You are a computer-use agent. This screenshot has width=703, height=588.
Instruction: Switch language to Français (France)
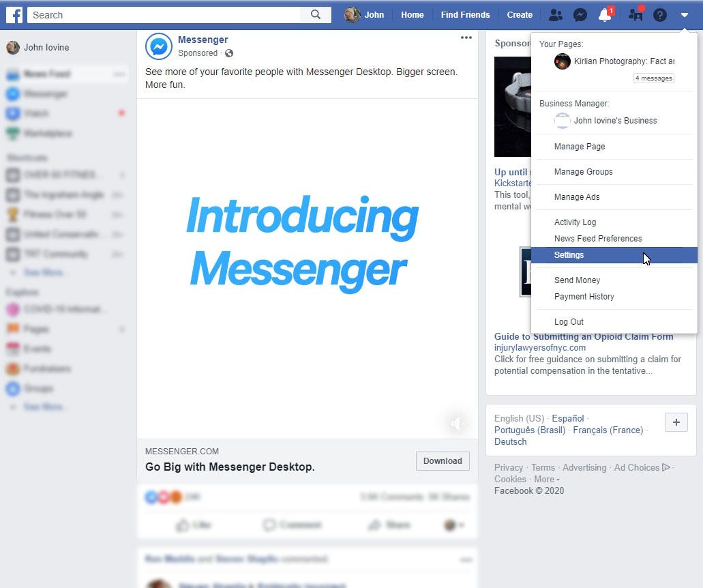coord(608,430)
